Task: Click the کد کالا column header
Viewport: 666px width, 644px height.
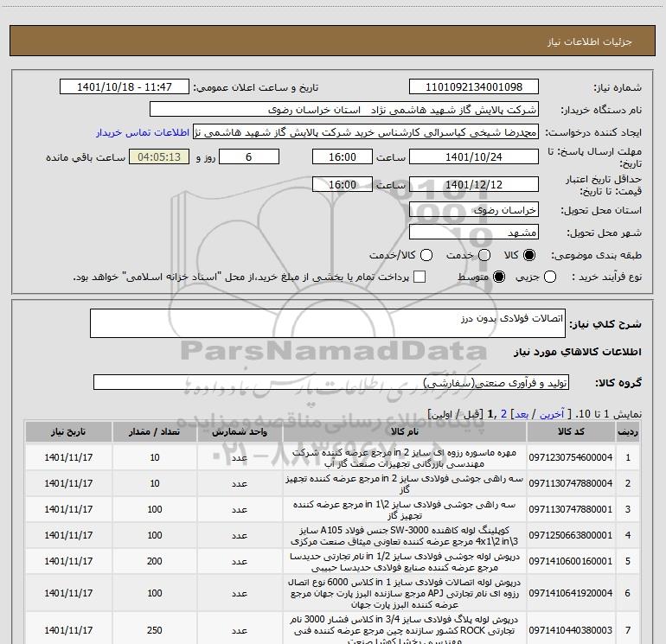Action: pos(571,431)
